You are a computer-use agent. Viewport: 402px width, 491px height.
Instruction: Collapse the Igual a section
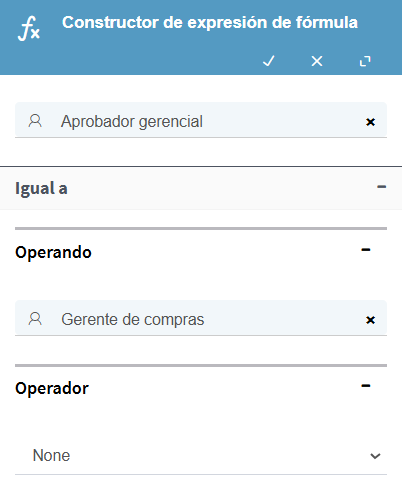coord(381,187)
